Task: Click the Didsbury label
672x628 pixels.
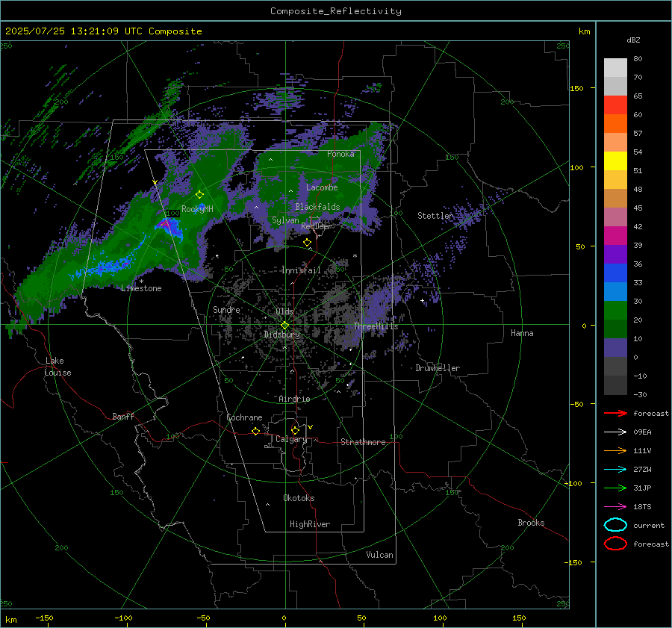Action: point(281,335)
